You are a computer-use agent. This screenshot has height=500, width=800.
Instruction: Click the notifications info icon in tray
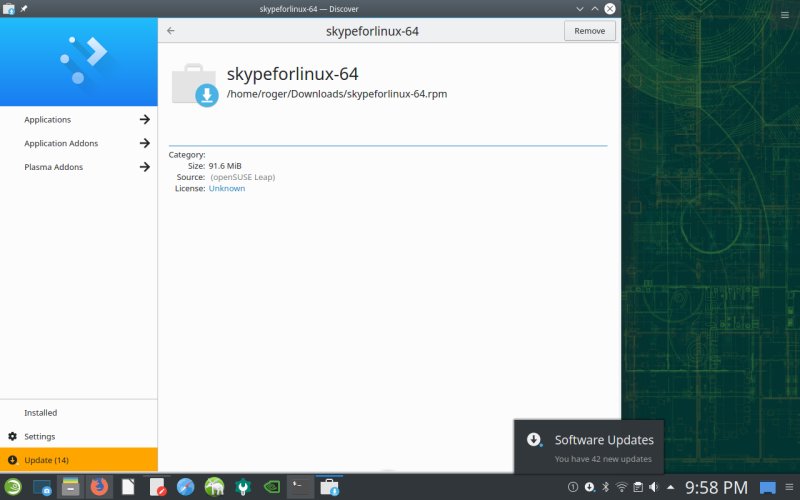[x=573, y=487]
